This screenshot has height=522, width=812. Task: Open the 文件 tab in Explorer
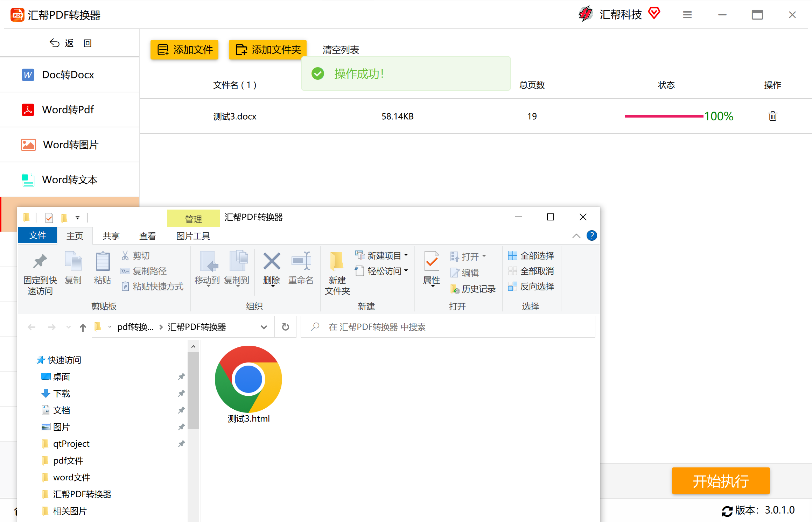click(x=37, y=235)
